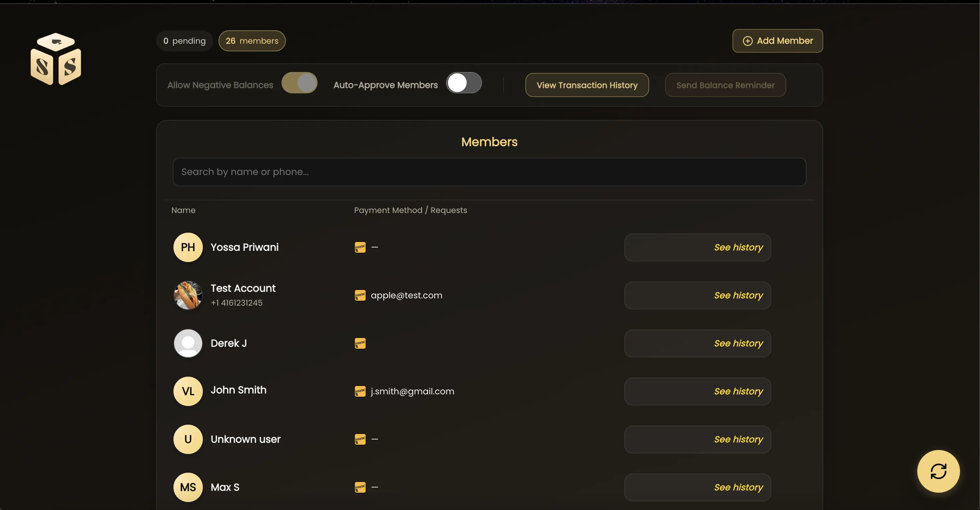The width and height of the screenshot is (980, 510).
Task: Open the MS avatar of Max S
Action: pyautogui.click(x=188, y=487)
